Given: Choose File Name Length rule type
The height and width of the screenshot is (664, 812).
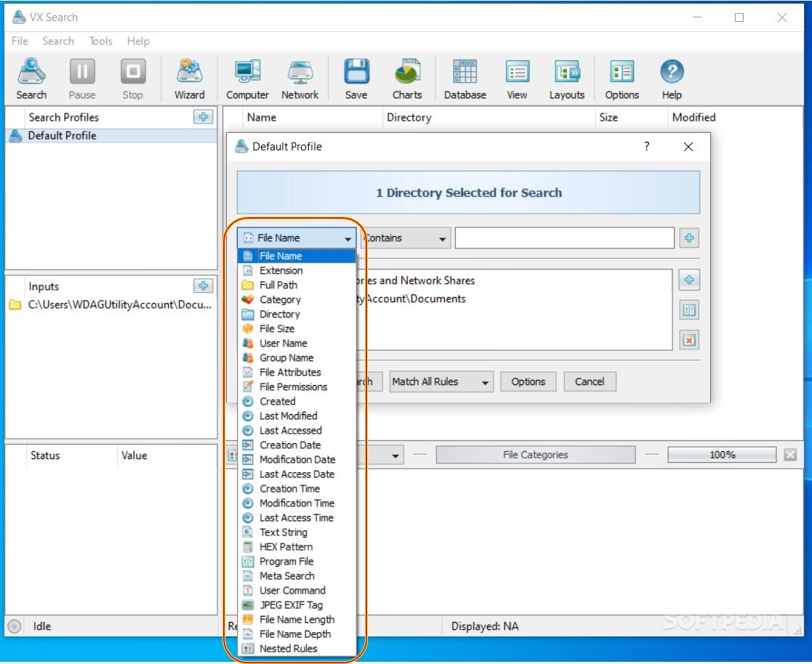Looking at the screenshot, I should 297,620.
